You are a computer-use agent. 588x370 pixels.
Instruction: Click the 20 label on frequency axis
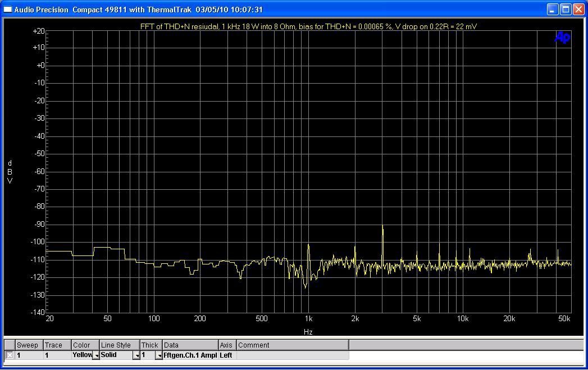(49, 319)
